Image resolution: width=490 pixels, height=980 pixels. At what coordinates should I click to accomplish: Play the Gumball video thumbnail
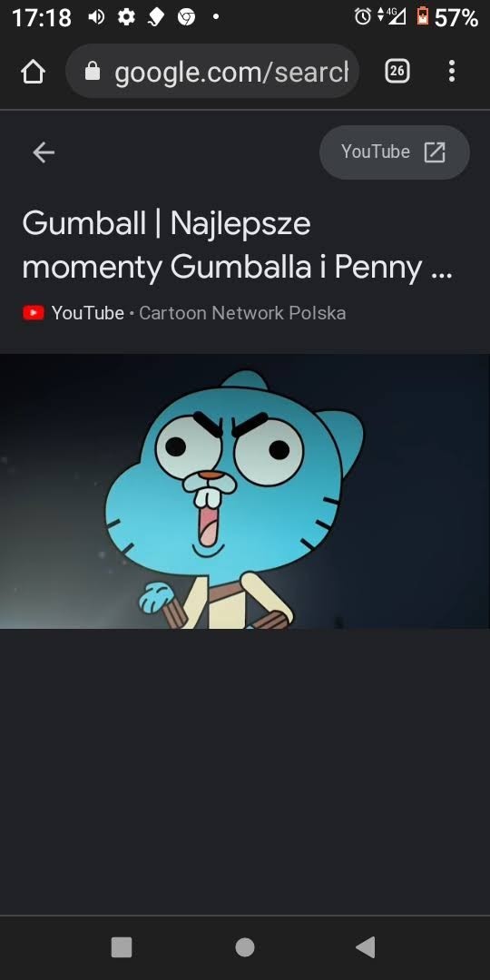tap(245, 491)
